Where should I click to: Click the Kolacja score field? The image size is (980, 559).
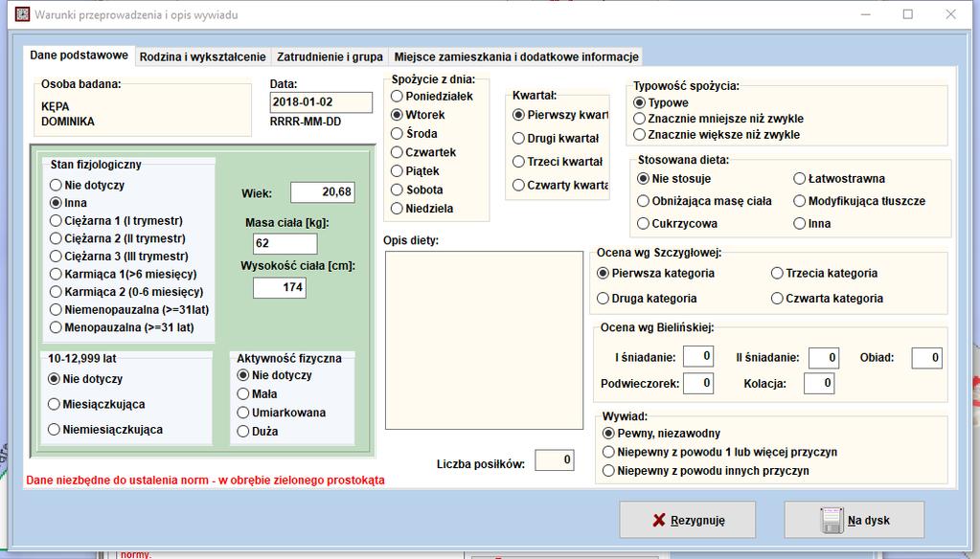point(819,383)
